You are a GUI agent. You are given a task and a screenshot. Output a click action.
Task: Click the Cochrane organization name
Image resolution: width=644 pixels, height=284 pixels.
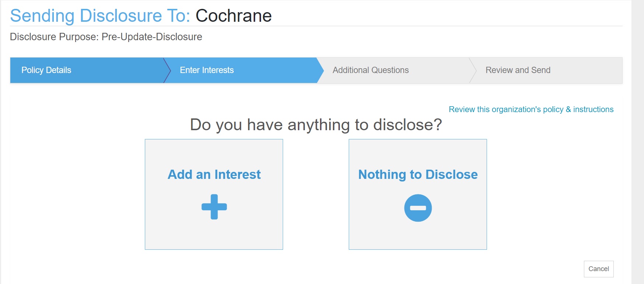pyautogui.click(x=233, y=16)
